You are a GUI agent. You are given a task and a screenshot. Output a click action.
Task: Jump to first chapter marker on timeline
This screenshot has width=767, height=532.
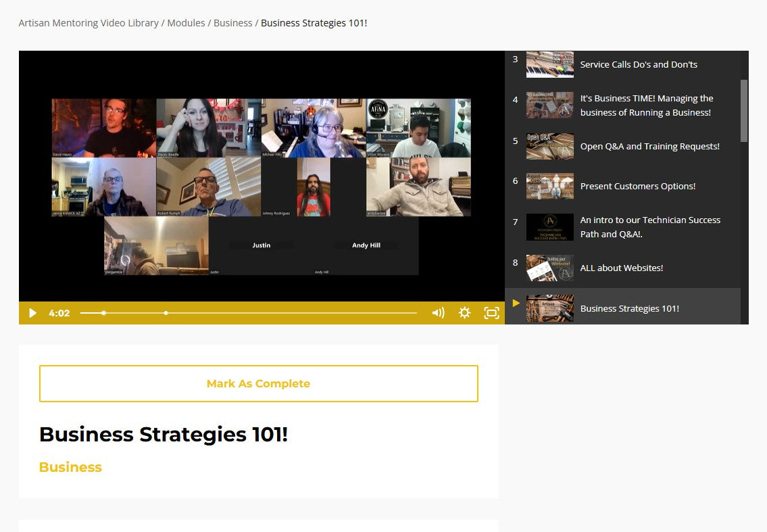[x=103, y=313]
